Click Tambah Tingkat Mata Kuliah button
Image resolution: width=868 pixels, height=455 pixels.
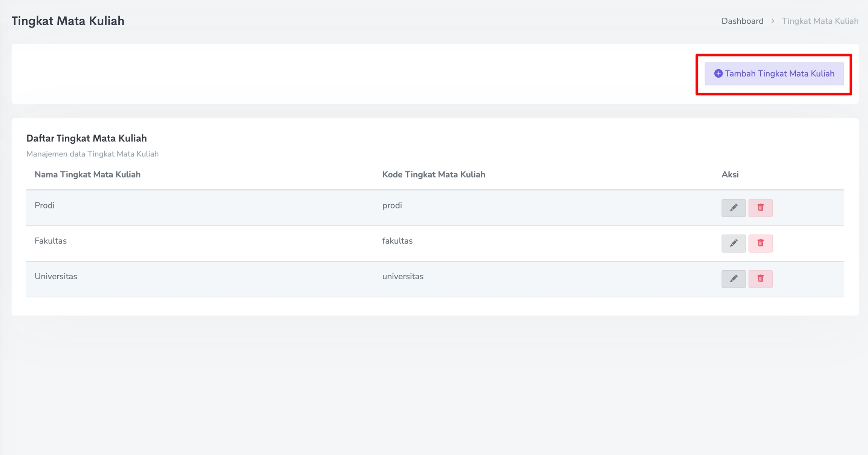774,74
